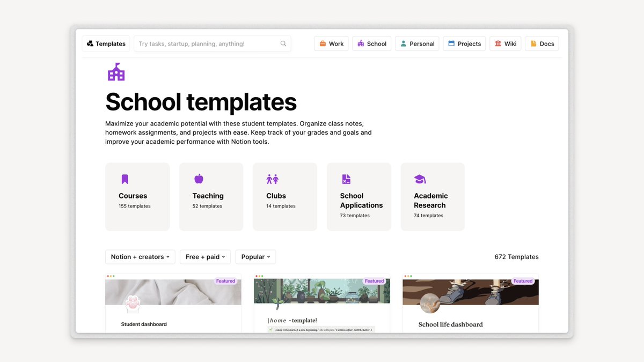
Task: Click the people icon in Clubs card
Action: click(x=273, y=179)
